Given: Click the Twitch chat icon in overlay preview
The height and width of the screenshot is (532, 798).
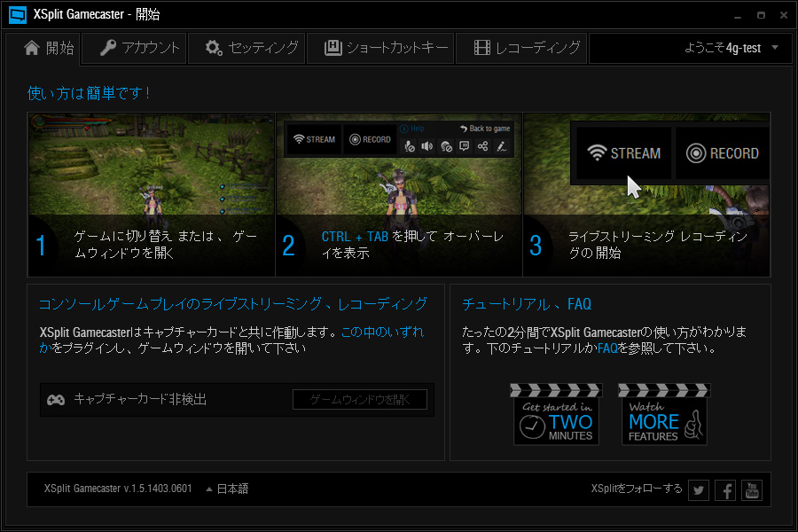Looking at the screenshot, I should tap(464, 146).
